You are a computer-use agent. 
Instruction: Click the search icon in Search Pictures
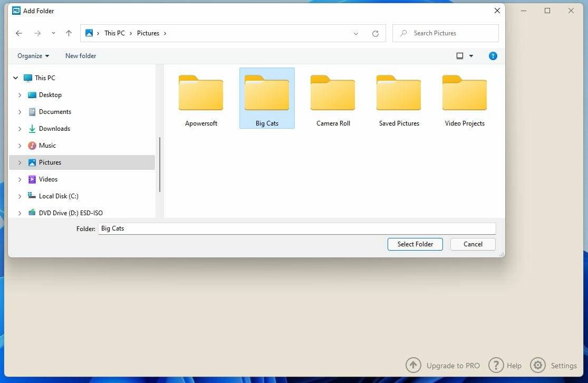pos(404,33)
